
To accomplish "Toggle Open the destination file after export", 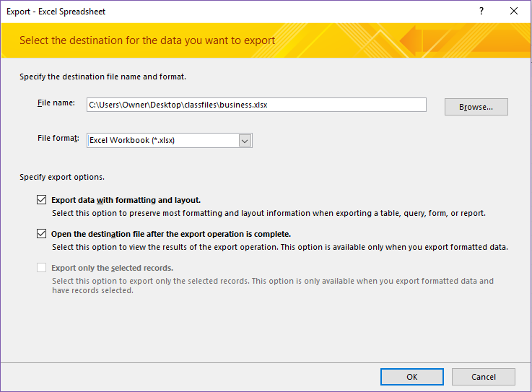I will (x=41, y=234).
